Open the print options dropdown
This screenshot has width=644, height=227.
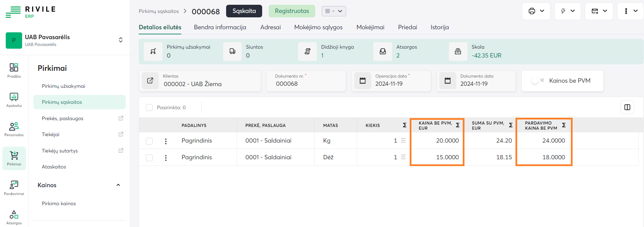click(536, 11)
